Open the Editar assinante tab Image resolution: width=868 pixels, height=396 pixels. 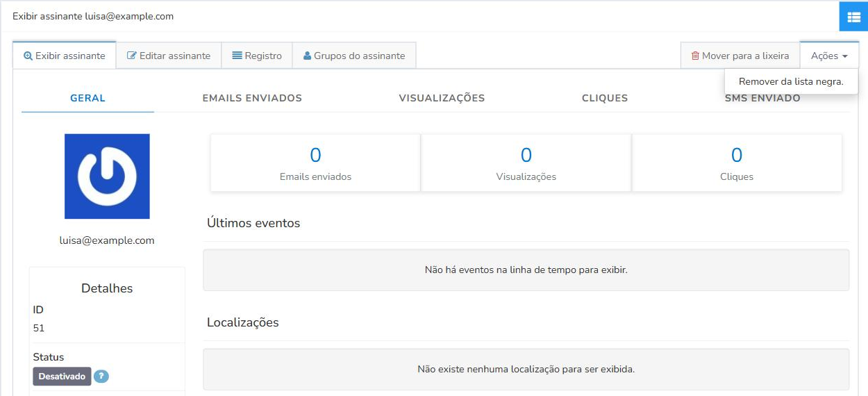(x=169, y=56)
